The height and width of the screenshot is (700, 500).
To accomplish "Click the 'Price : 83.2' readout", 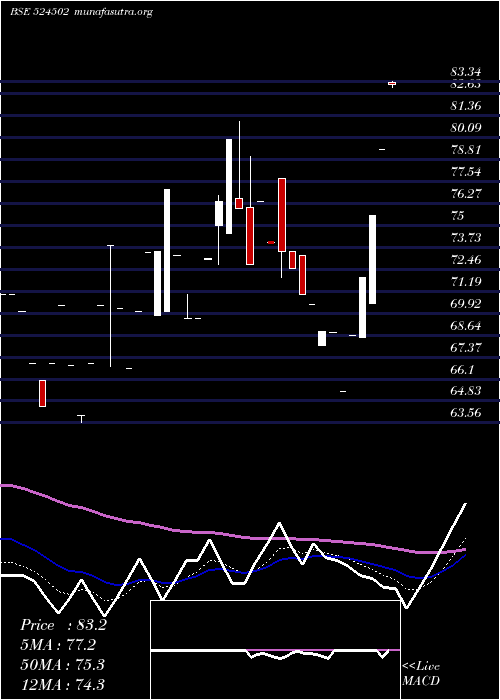I will [63, 625].
